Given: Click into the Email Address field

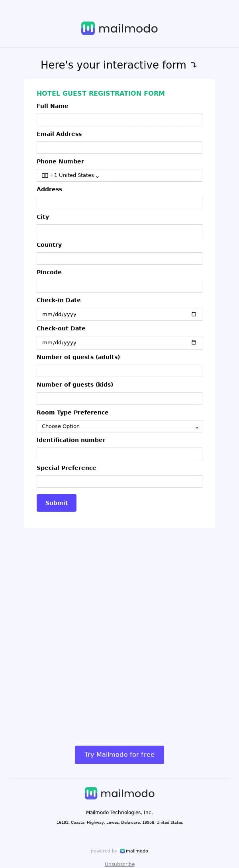Looking at the screenshot, I should tap(119, 147).
